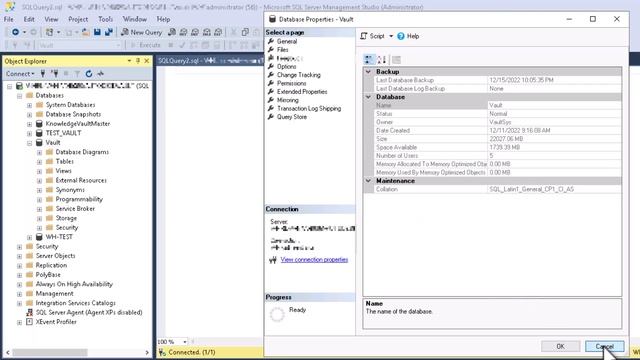The image size is (640, 360).
Task: Click the Vault database icon in tree
Action: pyautogui.click(x=39, y=142)
